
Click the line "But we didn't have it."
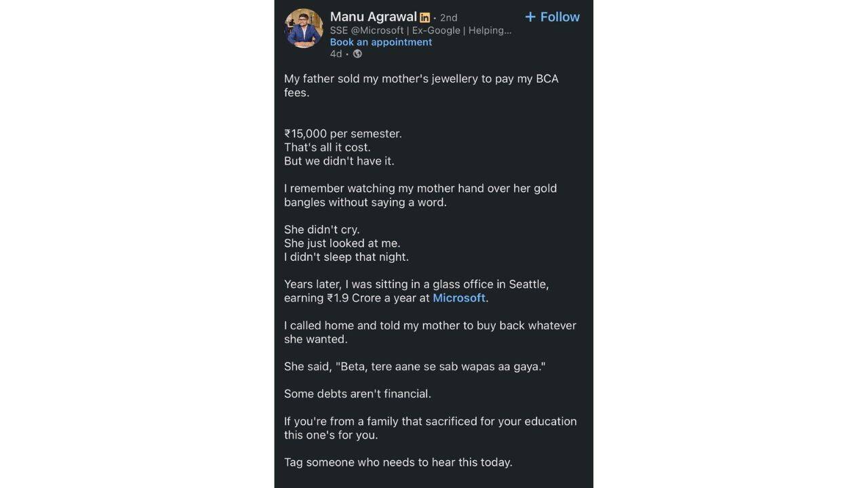[339, 161]
